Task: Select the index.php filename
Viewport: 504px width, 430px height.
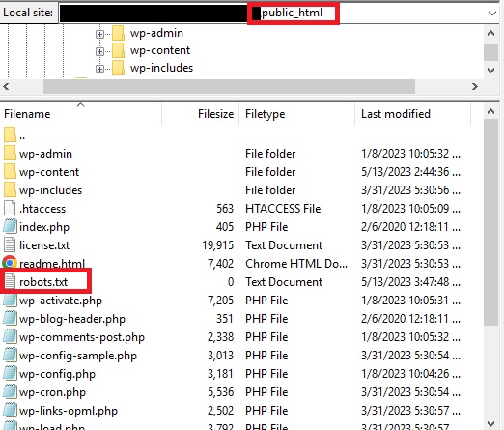Action: 44,227
